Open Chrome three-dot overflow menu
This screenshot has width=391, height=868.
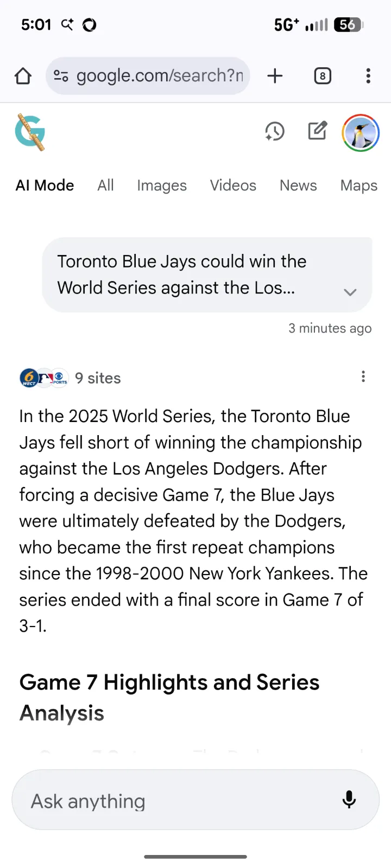368,76
